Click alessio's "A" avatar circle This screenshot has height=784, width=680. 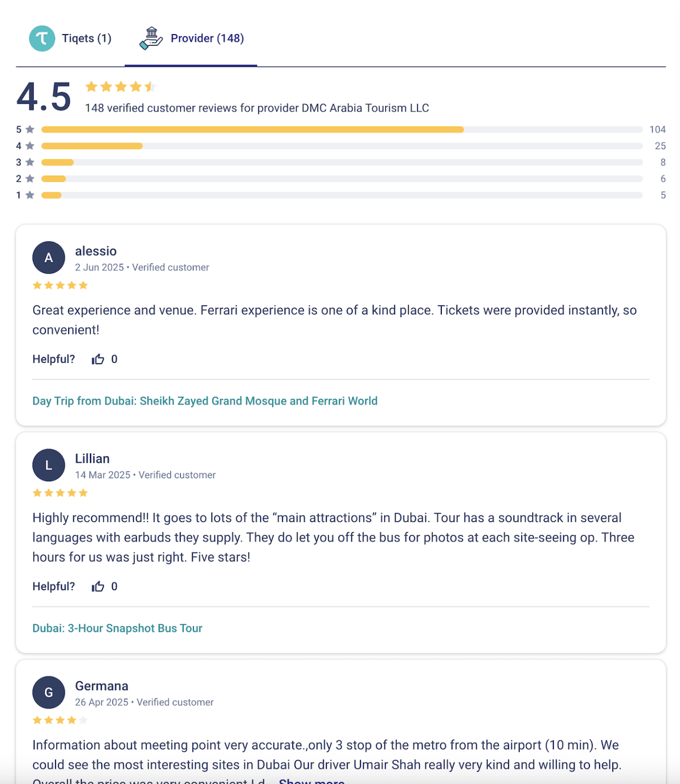point(49,258)
